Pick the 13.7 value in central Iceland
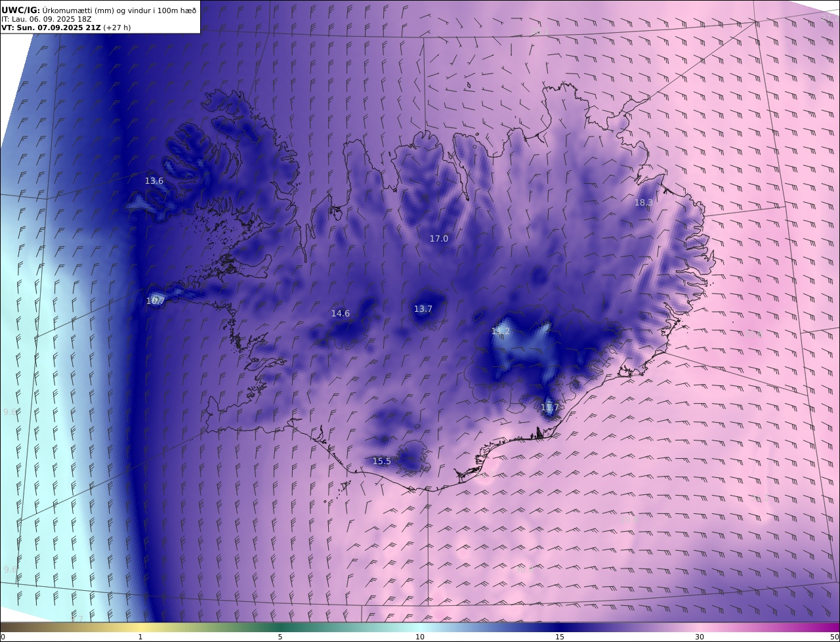840x642 pixels. (x=423, y=309)
